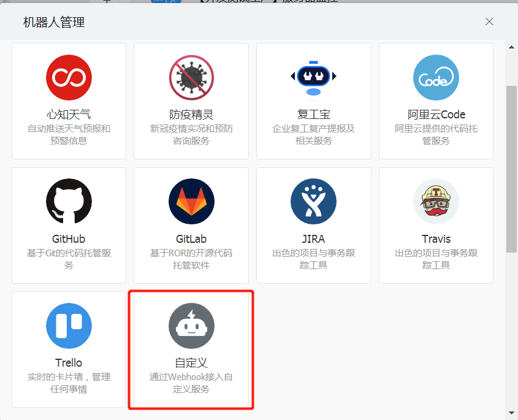The width and height of the screenshot is (518, 420).
Task: Select the Trello board icon
Action: point(69,326)
